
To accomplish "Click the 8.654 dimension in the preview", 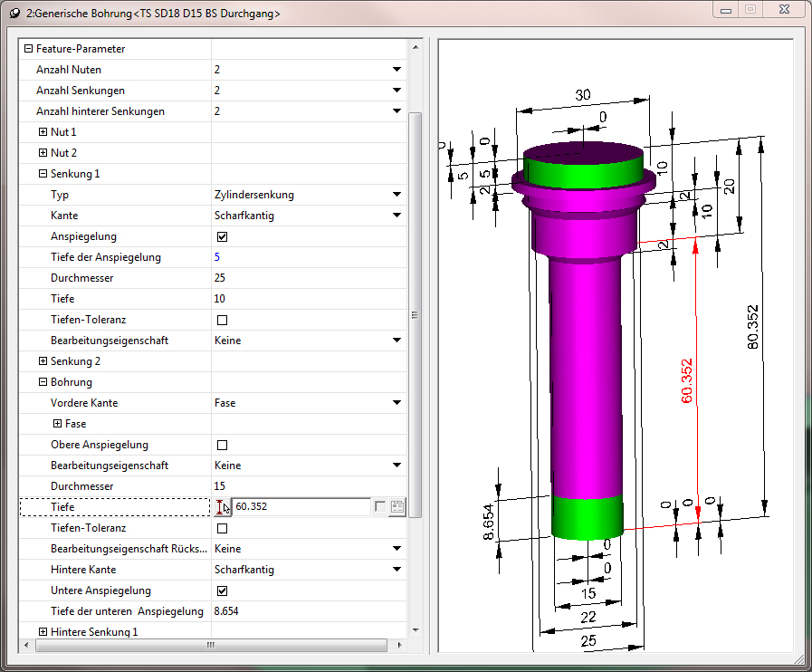I will 490,523.
